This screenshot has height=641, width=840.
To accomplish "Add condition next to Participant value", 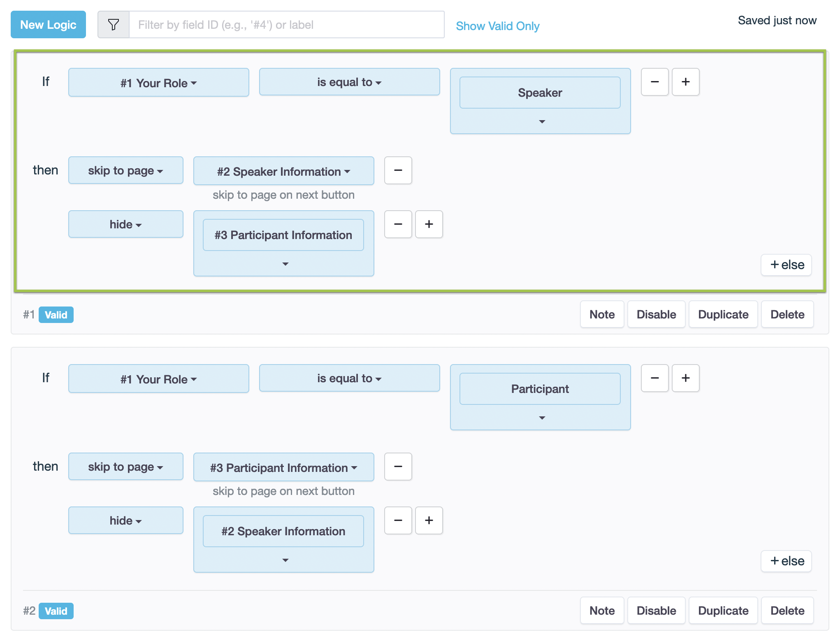I will tap(685, 378).
